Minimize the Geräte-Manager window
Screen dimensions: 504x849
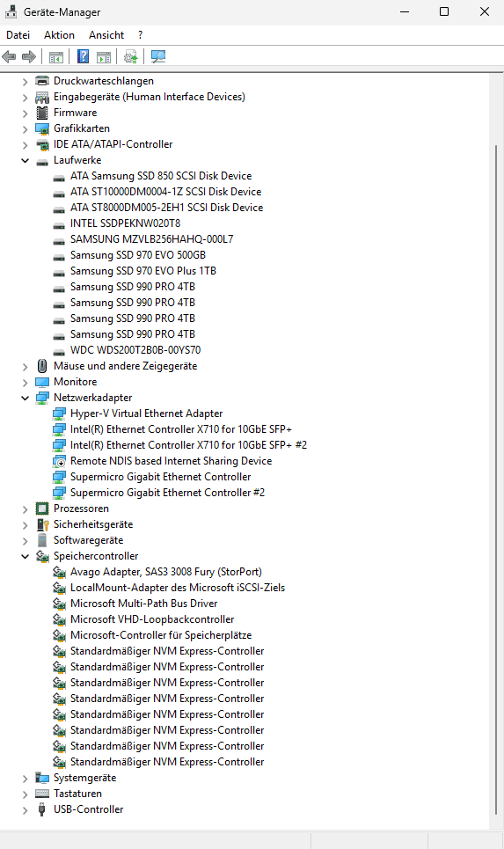coord(405,11)
